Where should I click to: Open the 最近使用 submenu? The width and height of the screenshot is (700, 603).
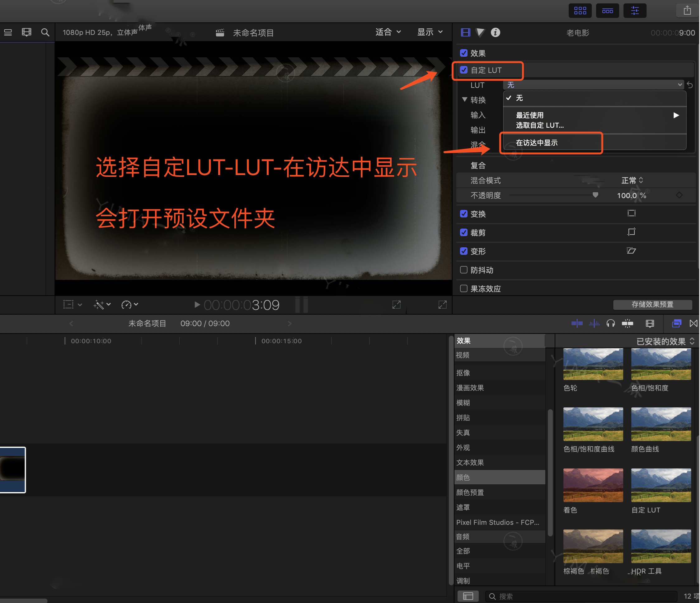(x=594, y=115)
